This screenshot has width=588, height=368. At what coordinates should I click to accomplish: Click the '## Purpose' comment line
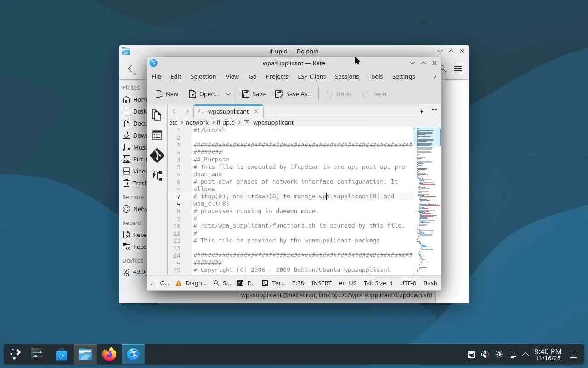coord(211,160)
